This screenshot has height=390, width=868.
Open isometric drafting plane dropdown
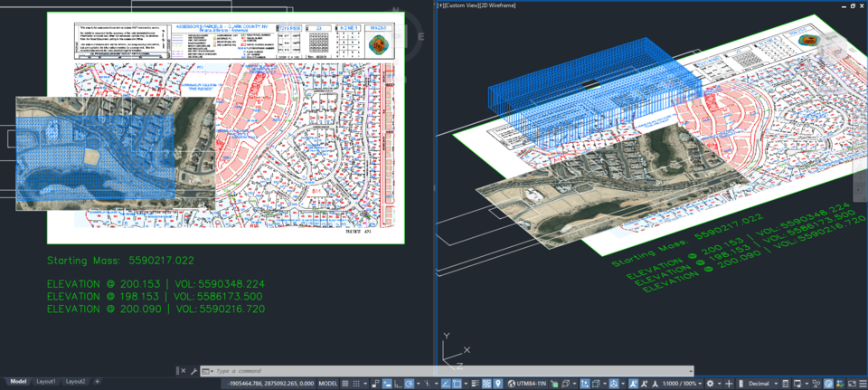coord(436,384)
